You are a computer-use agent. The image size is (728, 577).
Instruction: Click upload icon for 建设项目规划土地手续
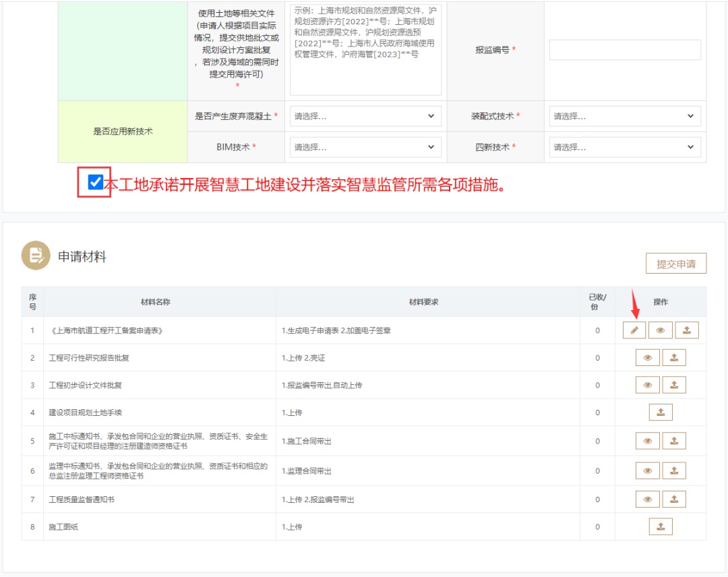click(x=661, y=413)
